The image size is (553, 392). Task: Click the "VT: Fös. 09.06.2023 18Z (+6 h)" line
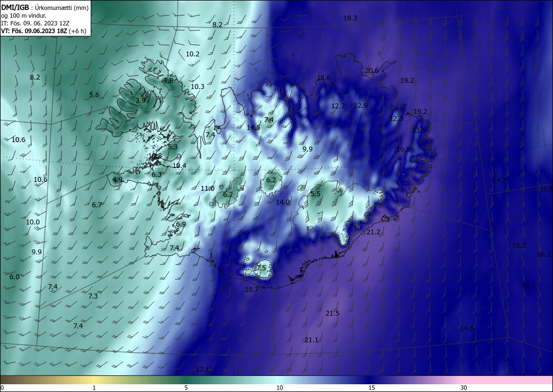(x=44, y=31)
